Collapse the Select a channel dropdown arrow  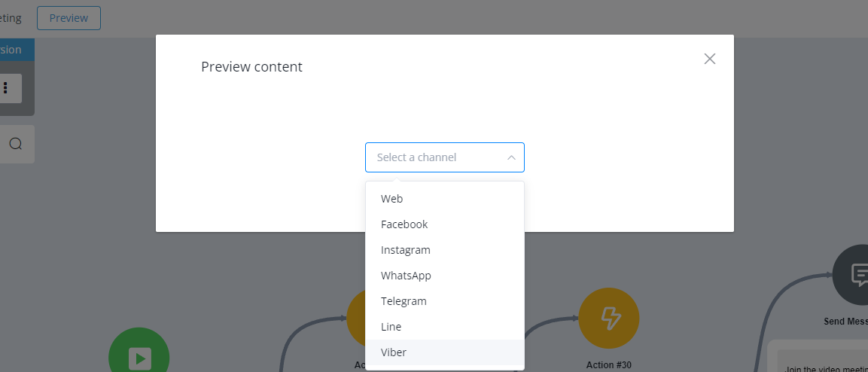pyautogui.click(x=511, y=158)
